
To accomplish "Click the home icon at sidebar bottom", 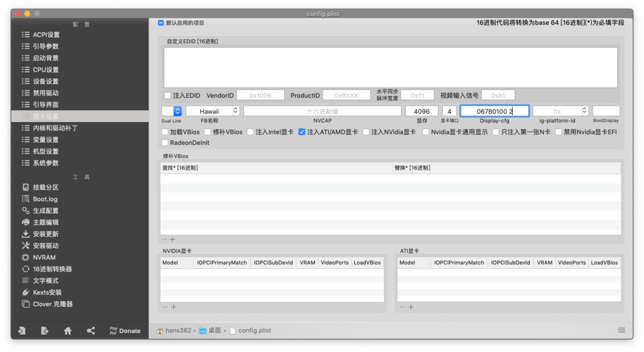I will tap(68, 331).
